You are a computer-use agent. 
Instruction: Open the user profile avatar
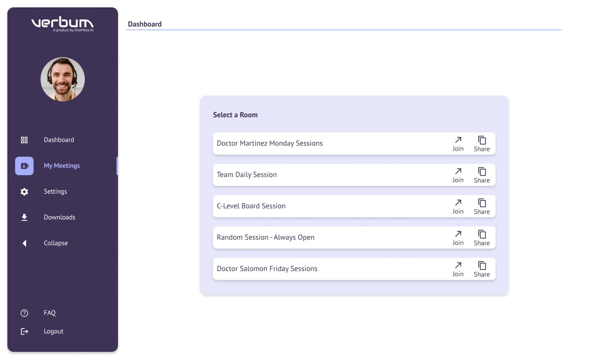coord(63,79)
